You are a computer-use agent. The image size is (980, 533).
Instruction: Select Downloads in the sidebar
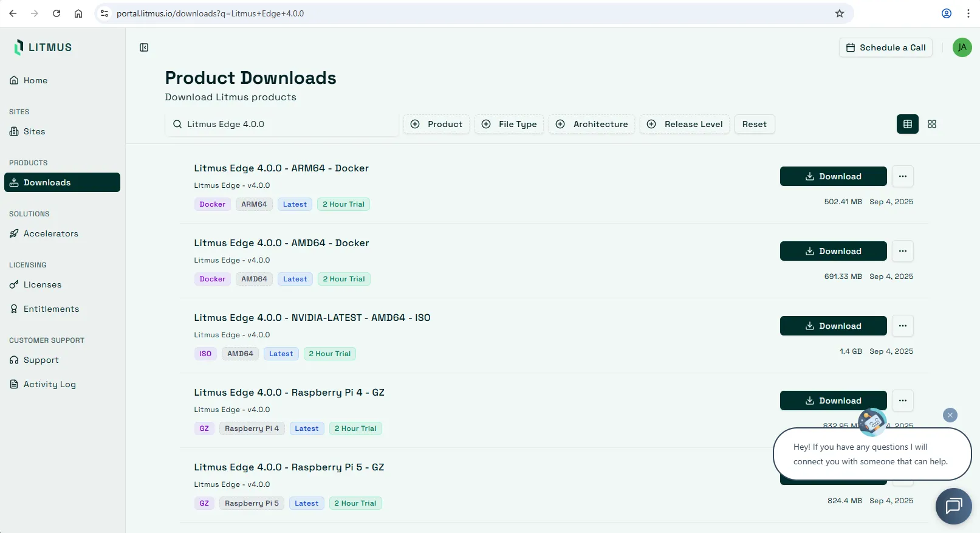coord(62,182)
